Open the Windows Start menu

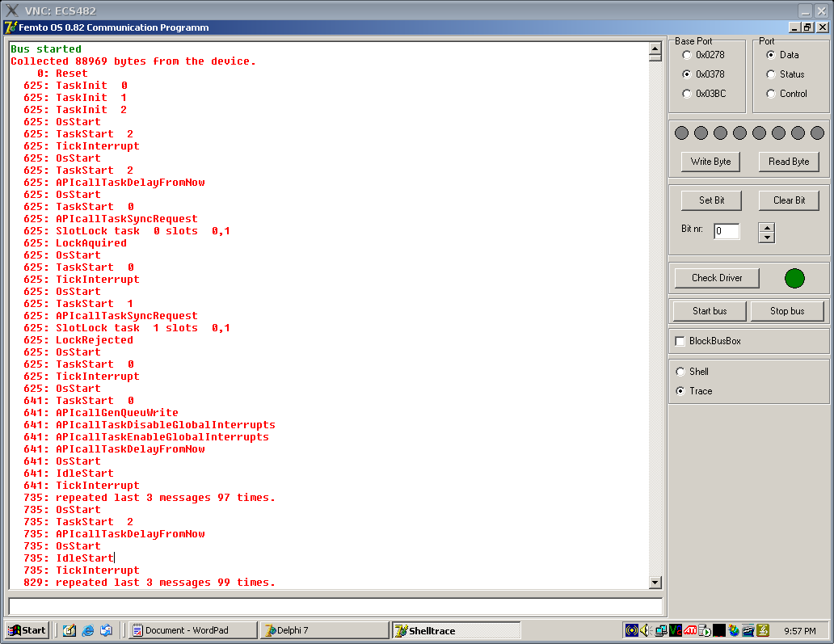(x=27, y=630)
